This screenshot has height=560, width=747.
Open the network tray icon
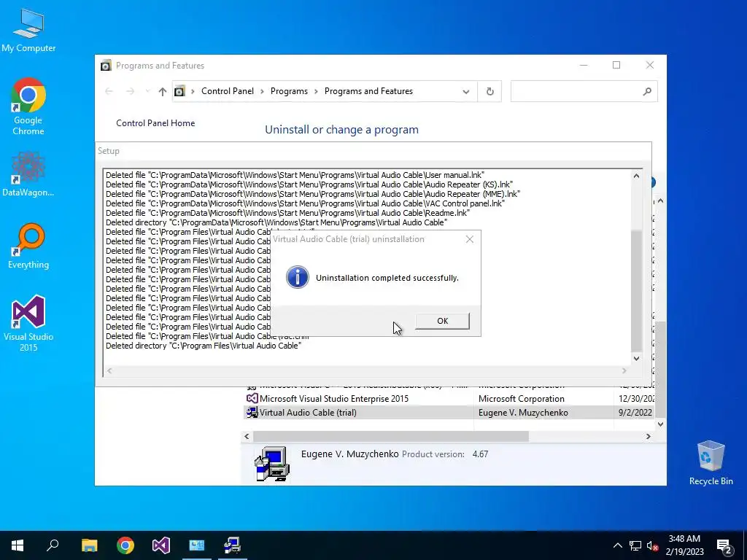pos(635,545)
